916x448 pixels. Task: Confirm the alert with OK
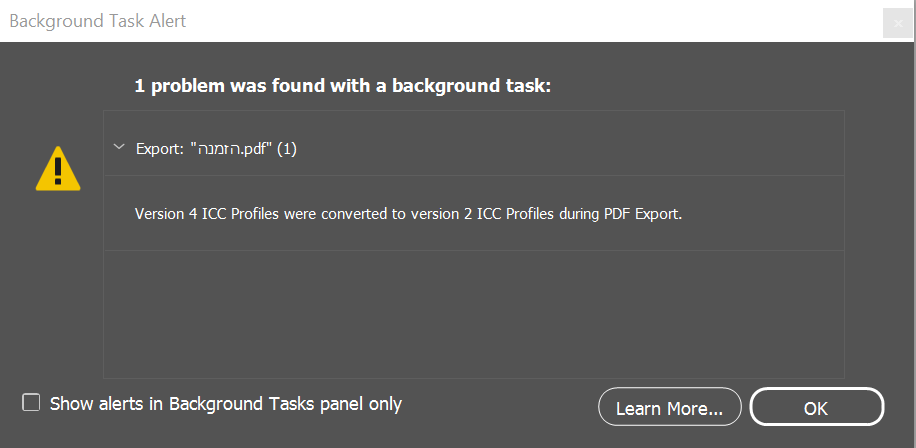(816, 408)
